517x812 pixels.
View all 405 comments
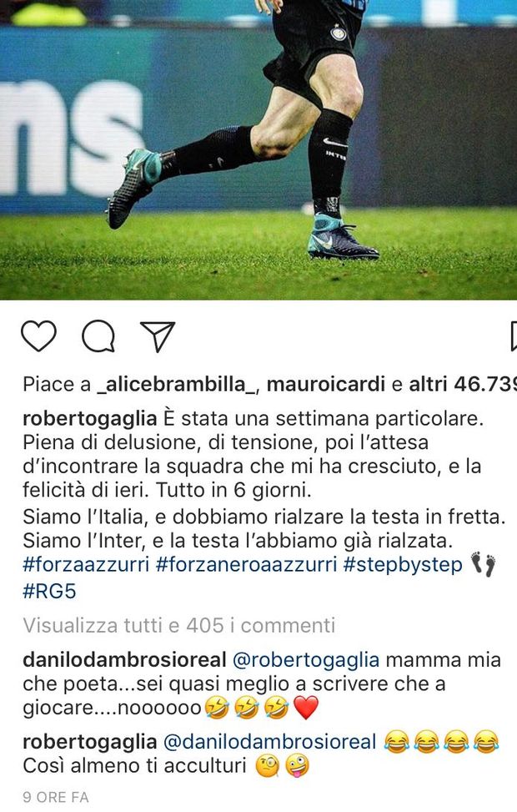click(x=179, y=626)
